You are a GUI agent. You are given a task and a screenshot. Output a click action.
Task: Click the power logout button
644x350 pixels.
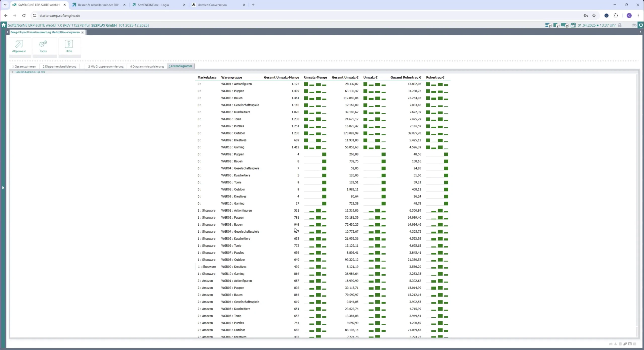641,25
